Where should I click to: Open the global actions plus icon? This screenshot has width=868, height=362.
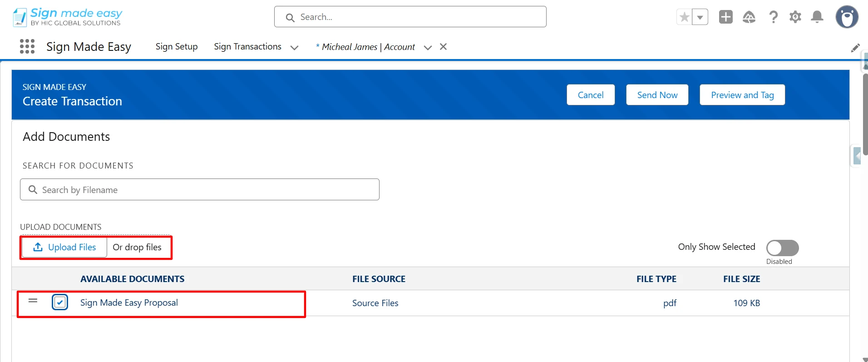coord(726,17)
